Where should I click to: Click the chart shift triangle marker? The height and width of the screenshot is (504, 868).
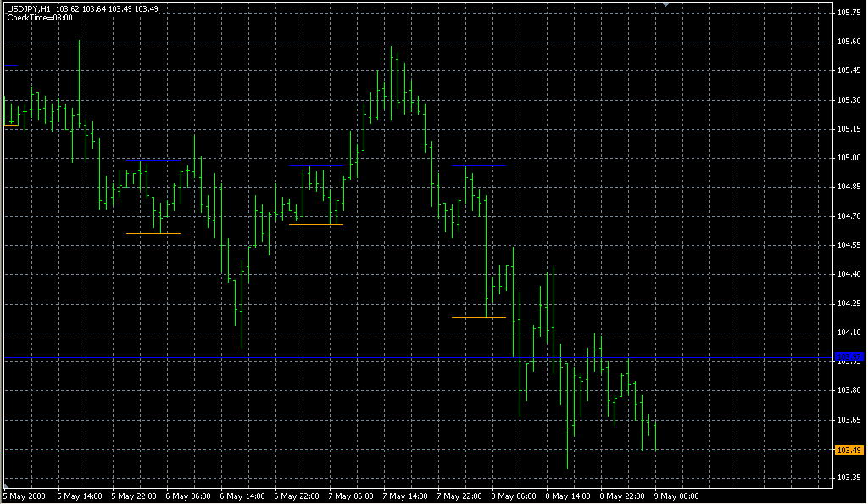click(x=666, y=4)
